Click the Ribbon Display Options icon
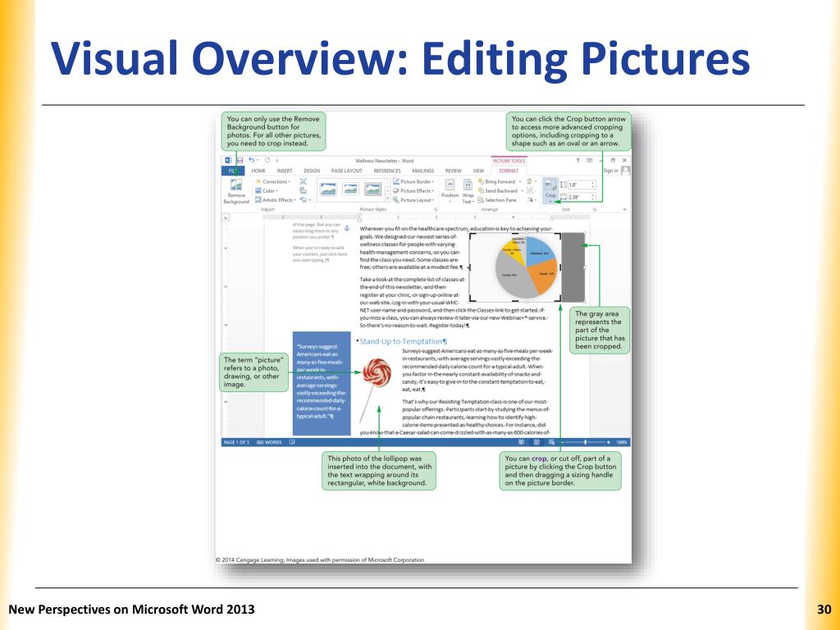The height and width of the screenshot is (630, 840). (x=589, y=160)
